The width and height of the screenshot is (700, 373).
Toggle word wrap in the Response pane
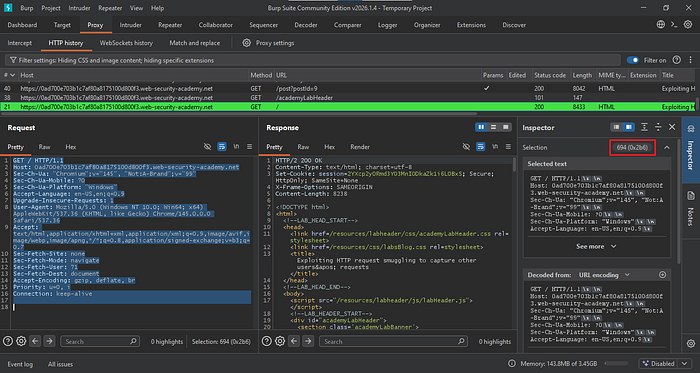coord(480,146)
